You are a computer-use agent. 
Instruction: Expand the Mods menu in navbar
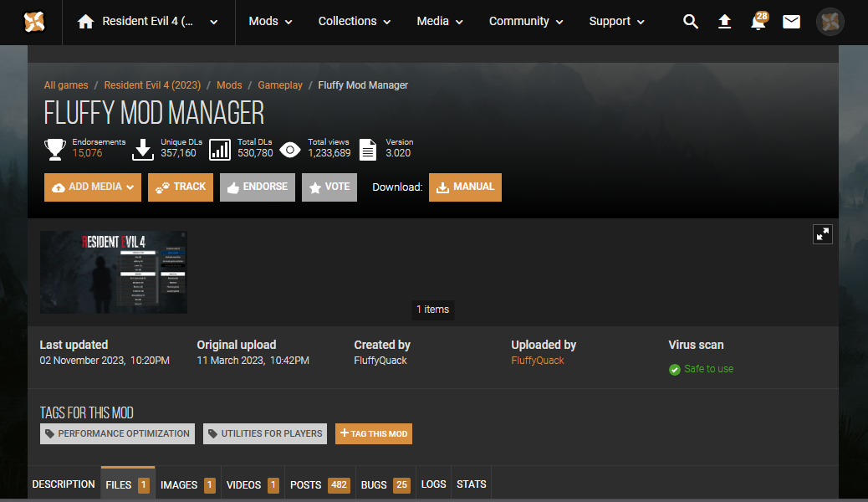270,22
